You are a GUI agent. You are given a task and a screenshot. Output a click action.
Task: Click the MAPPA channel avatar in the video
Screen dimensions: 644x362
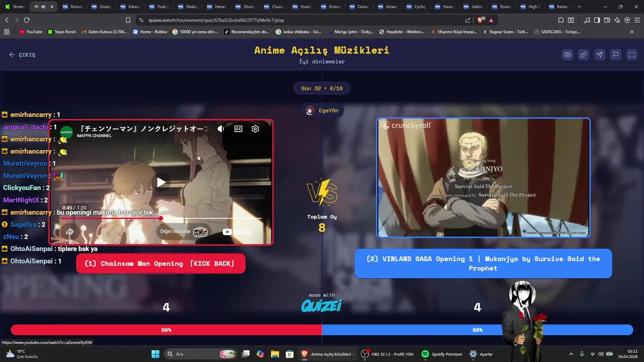tap(66, 132)
